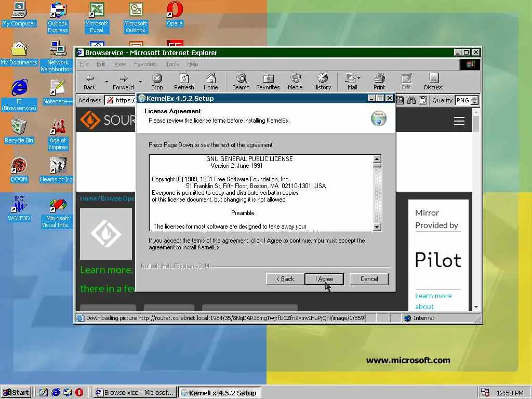Open Favorites pane from IE toolbar
532x399 pixels.
268,82
